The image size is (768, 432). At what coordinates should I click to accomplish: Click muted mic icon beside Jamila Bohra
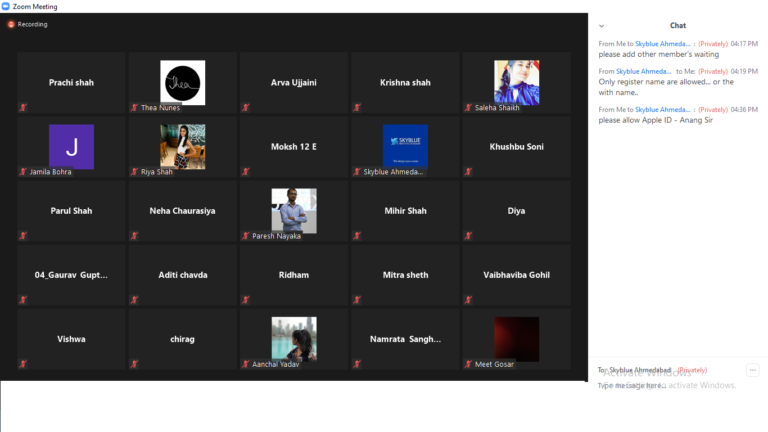point(23,172)
